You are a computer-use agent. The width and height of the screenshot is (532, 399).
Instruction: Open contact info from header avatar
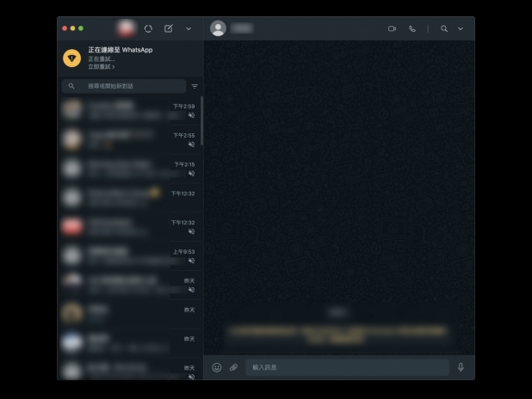tap(219, 28)
